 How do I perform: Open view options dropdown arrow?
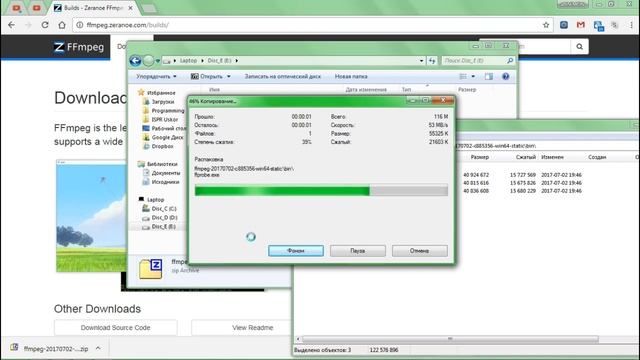pos(473,76)
